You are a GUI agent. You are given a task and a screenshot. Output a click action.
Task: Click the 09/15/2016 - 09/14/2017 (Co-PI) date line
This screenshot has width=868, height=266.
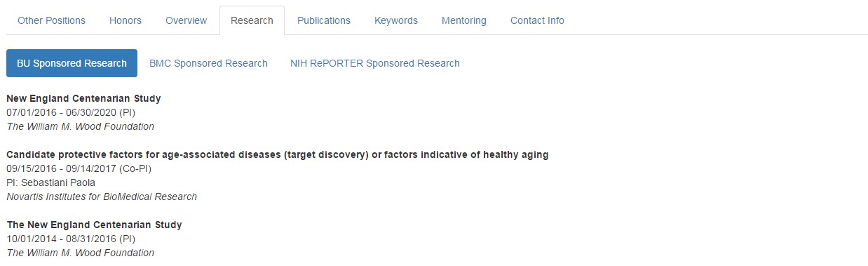(x=79, y=168)
